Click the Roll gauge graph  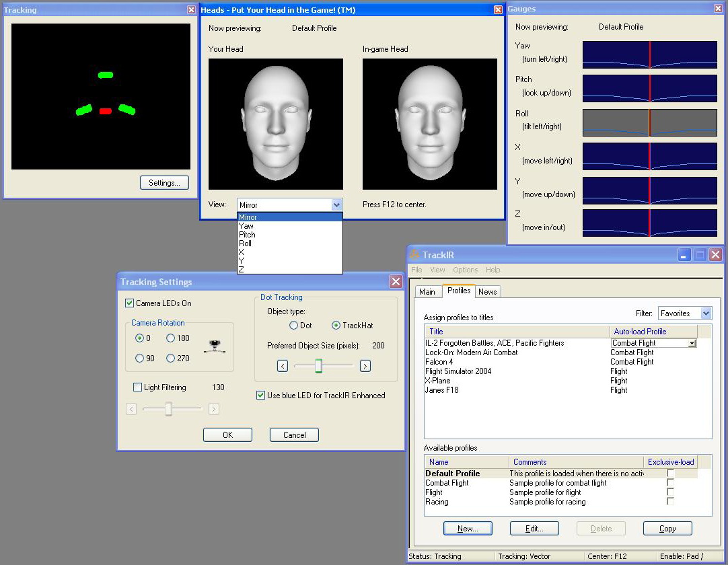[x=650, y=122]
